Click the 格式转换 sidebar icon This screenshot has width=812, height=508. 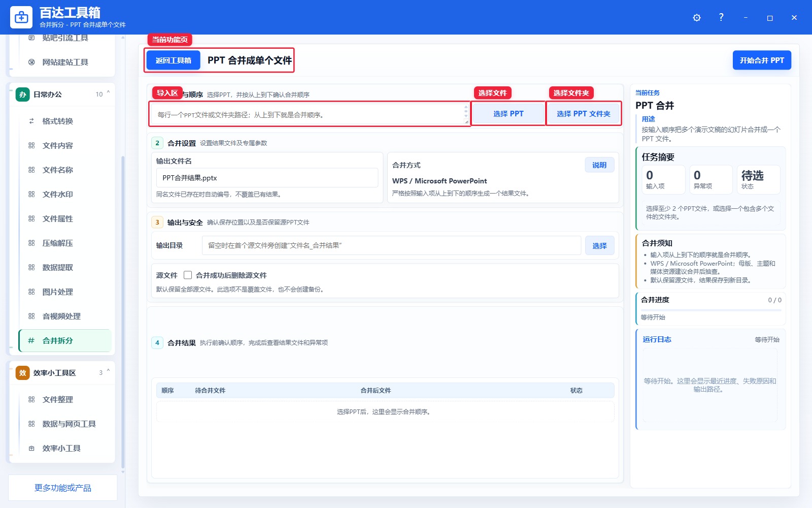point(31,121)
